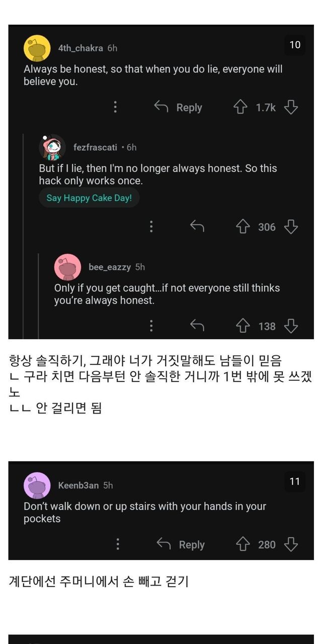Screen dimensions: 322x644
Task: Upvote 4th_chakra's honesty comment
Action: 240,107
